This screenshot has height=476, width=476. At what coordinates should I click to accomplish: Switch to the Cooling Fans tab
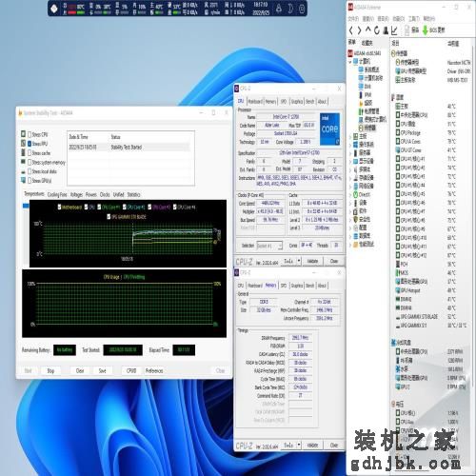click(x=57, y=194)
